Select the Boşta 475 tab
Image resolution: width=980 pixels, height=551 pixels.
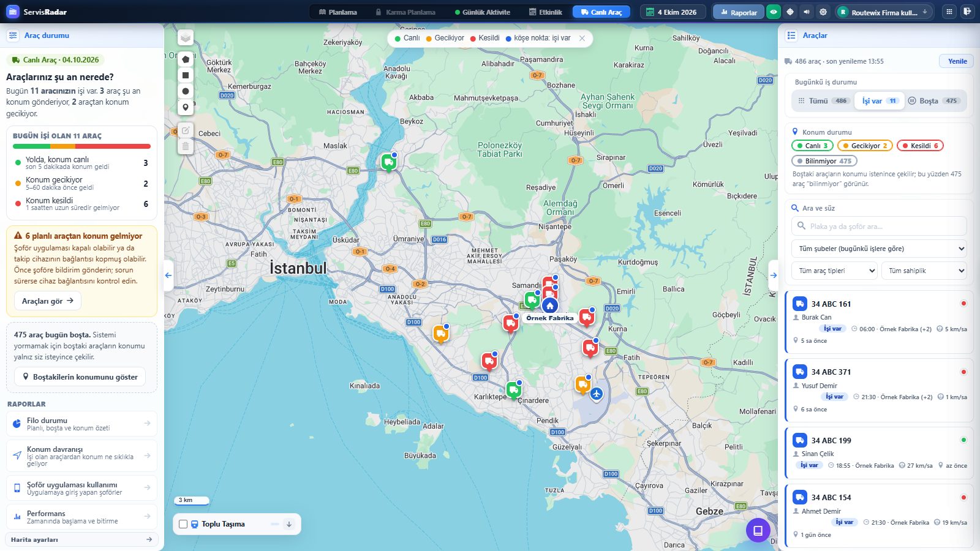(x=934, y=100)
